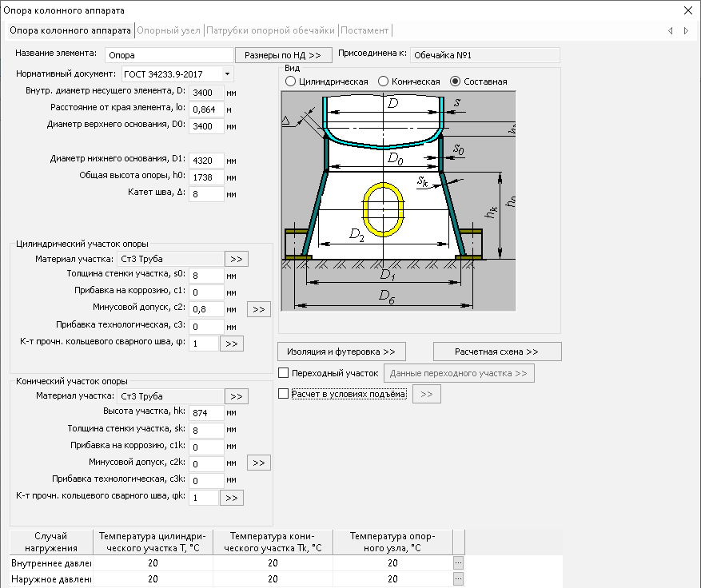Tick Расчет в условиях подъёма checkbox
This screenshot has width=701, height=588.
[284, 394]
